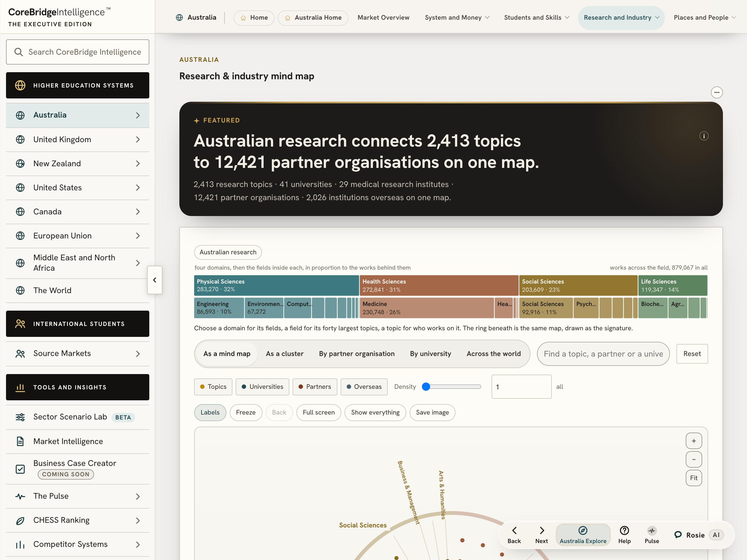Click the Search CoreBridge Intelligence field
Image resolution: width=747 pixels, height=560 pixels.
[78, 52]
